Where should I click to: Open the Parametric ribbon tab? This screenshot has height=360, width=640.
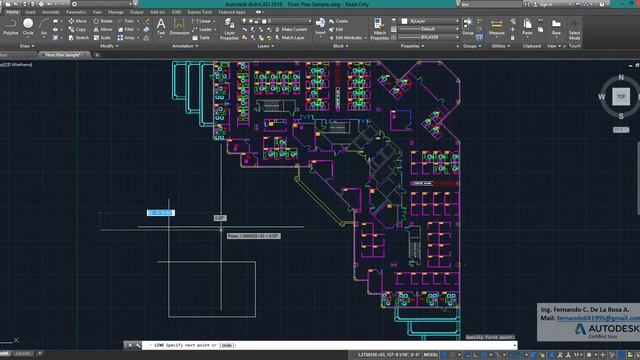pos(76,12)
